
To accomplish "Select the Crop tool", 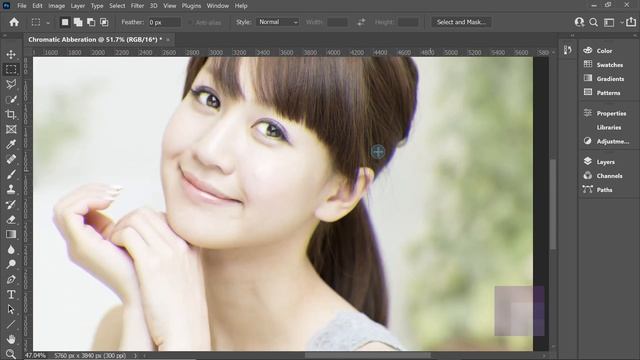I will point(11,115).
